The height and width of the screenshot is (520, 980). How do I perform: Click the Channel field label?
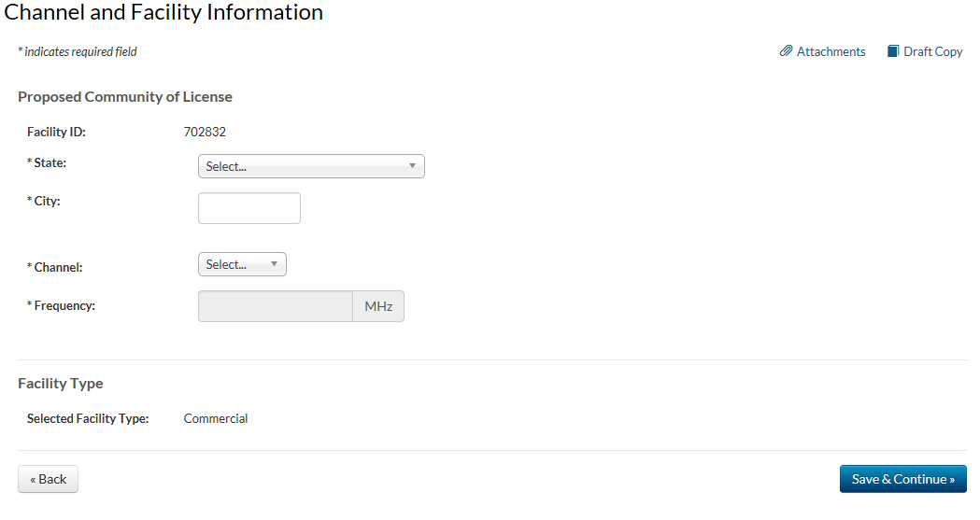58,267
